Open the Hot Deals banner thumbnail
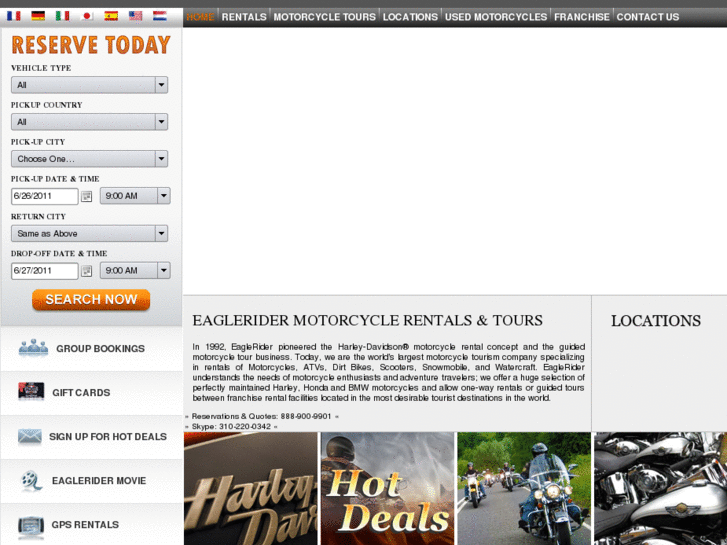This screenshot has width=727, height=545. click(388, 488)
